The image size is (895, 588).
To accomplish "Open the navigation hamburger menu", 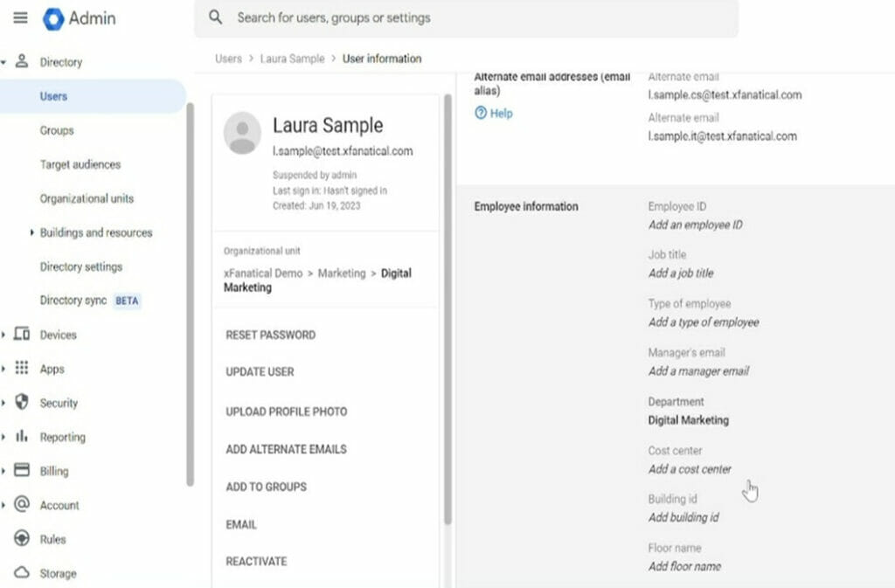I will [21, 17].
